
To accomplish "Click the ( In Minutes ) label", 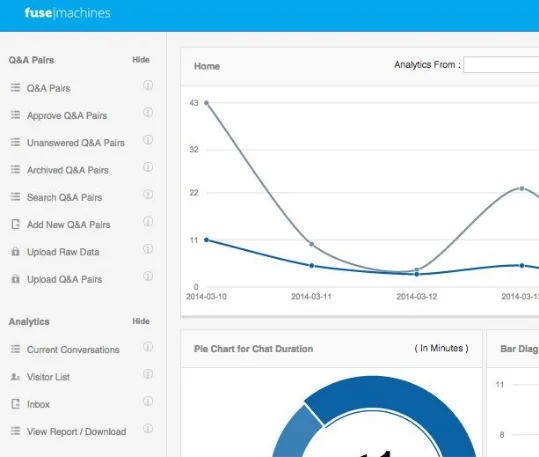I will coord(441,348).
